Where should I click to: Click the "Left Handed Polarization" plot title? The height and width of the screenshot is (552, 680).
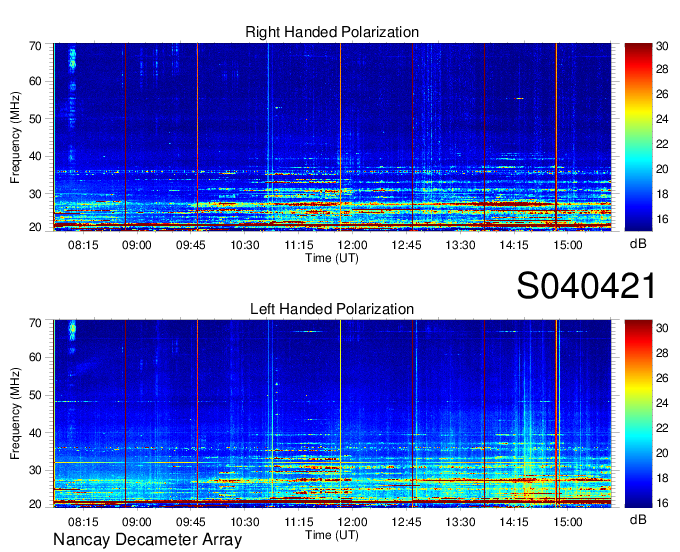pyautogui.click(x=332, y=309)
